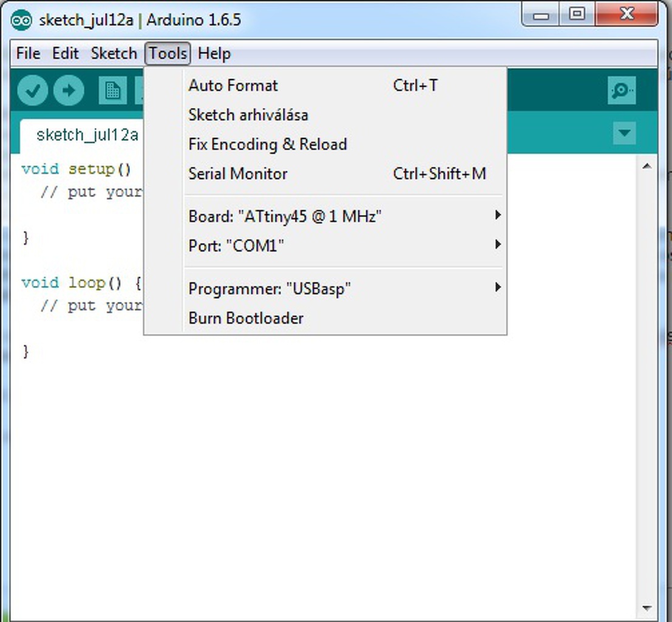Expand the Board submenu arrow

click(x=498, y=215)
